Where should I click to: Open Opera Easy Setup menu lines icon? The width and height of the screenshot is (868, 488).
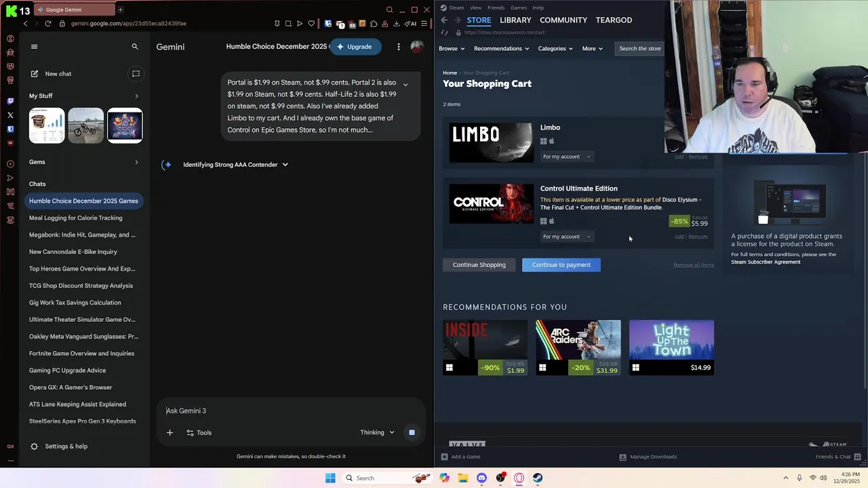click(x=425, y=23)
